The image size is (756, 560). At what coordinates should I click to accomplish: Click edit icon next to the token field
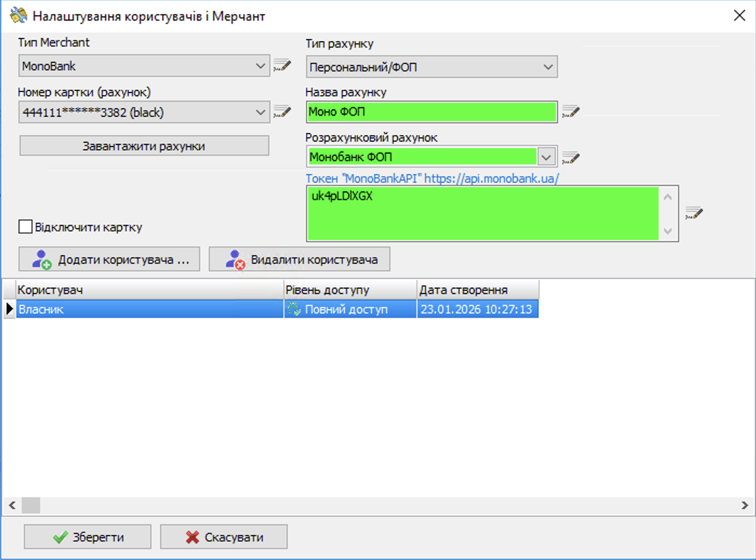tap(693, 213)
